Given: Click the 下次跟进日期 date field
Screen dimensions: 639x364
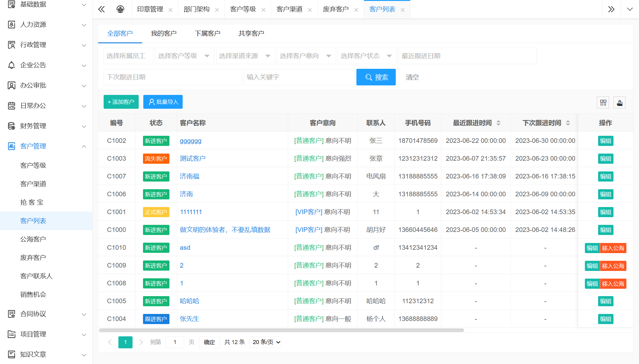Looking at the screenshot, I should pyautogui.click(x=173, y=77).
